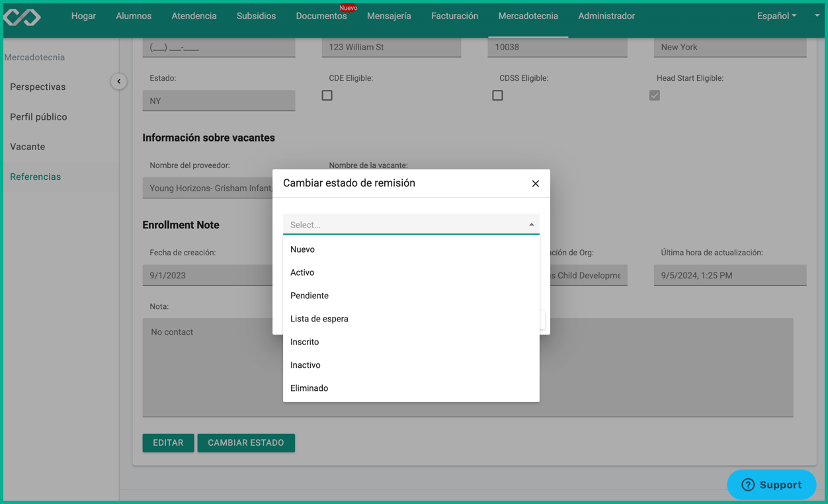The width and height of the screenshot is (828, 504).
Task: Open the Subsidios tab
Action: pyautogui.click(x=256, y=16)
